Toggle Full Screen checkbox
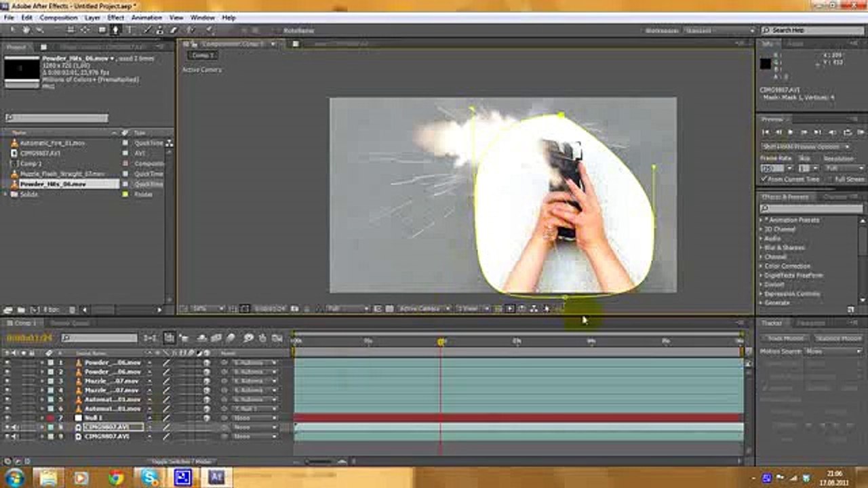Image resolution: width=868 pixels, height=488 pixels. click(830, 179)
